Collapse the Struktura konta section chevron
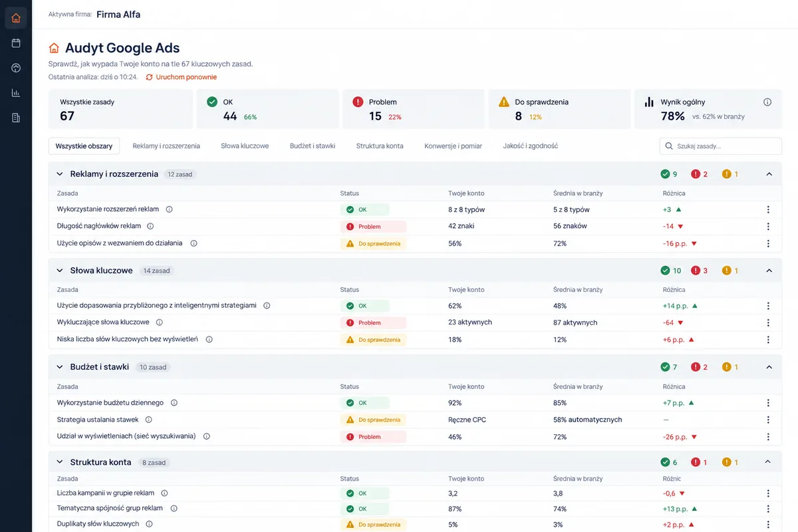This screenshot has width=798, height=532. [x=60, y=462]
